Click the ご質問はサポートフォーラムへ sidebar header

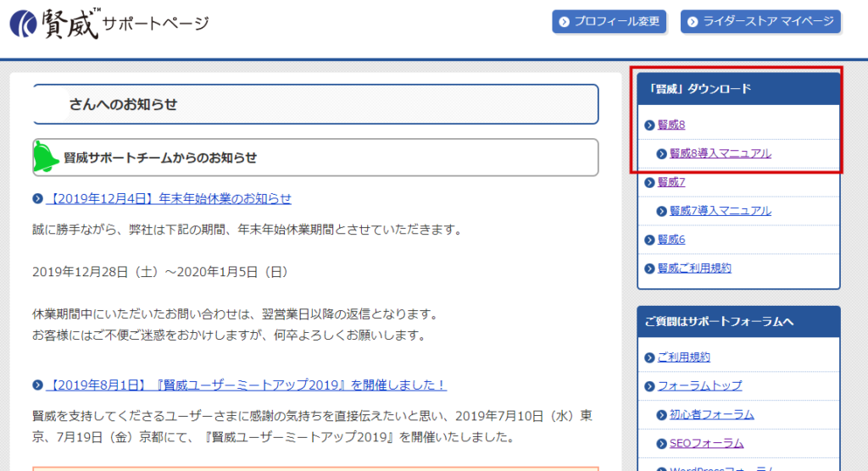point(738,322)
